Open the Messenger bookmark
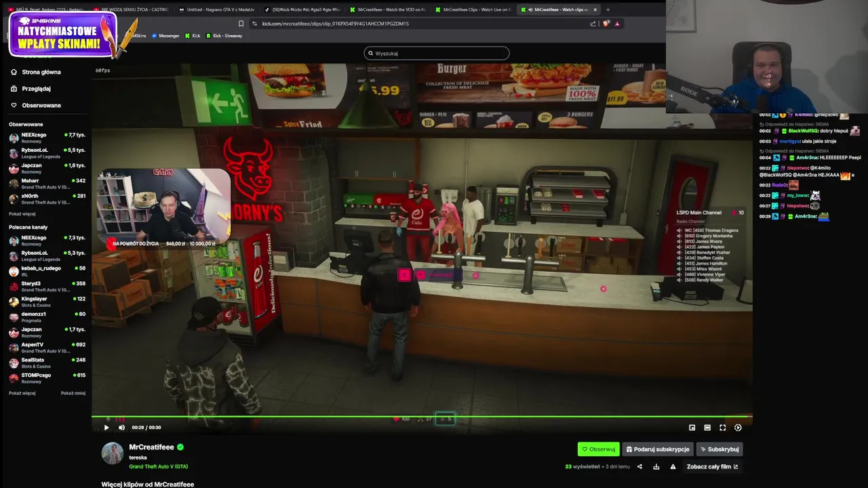The image size is (868, 488). point(165,36)
